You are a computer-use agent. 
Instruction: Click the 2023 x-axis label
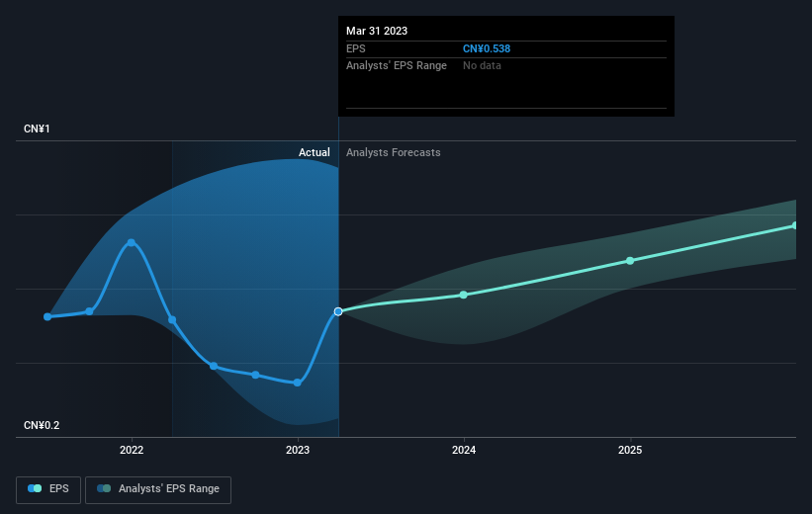tap(298, 450)
